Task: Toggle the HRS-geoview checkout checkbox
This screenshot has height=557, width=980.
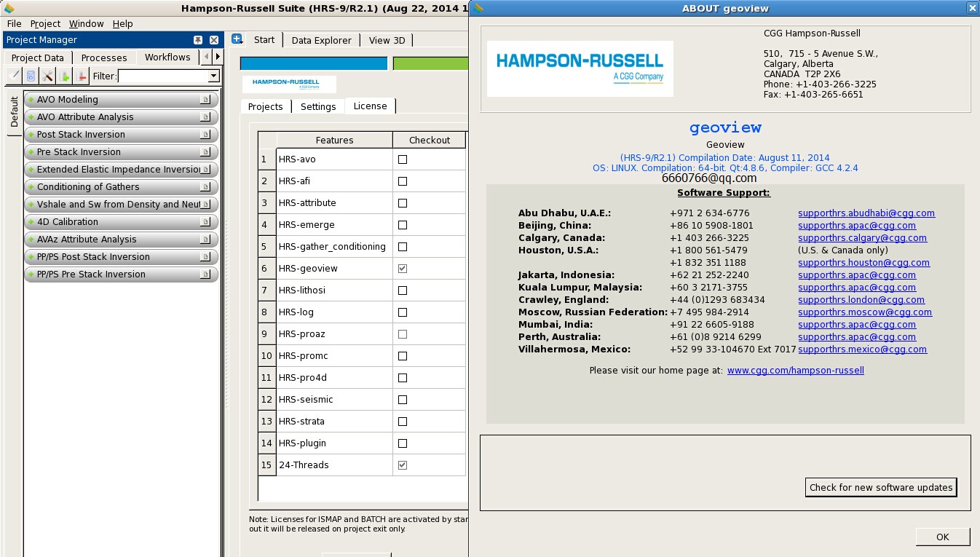Action: click(403, 268)
